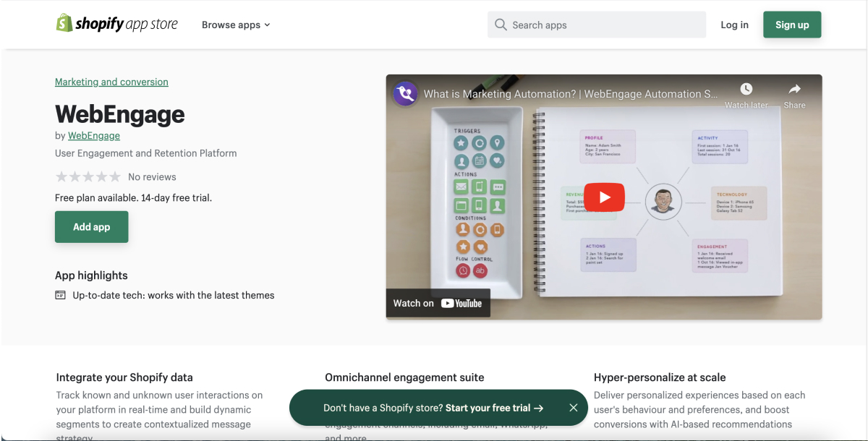The image size is (868, 441).
Task: Click inside the Search apps field
Action: [x=604, y=25]
